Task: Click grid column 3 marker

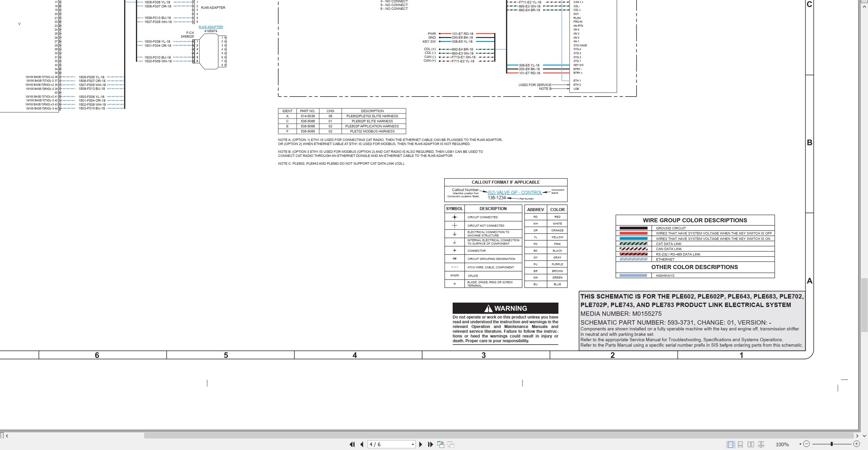Action: coord(484,355)
